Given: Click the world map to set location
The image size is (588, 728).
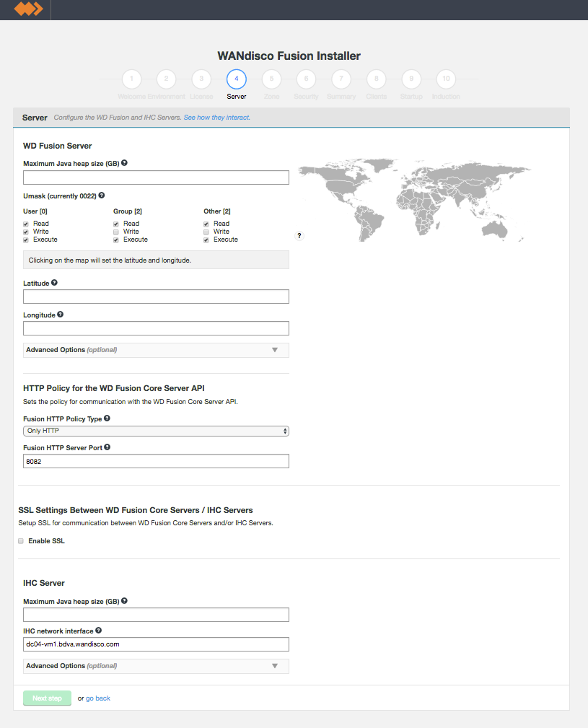Looking at the screenshot, I should [414, 200].
